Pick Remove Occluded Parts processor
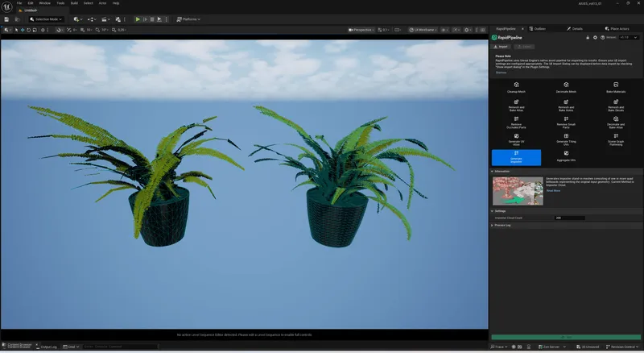This screenshot has width=644, height=353. [x=516, y=122]
